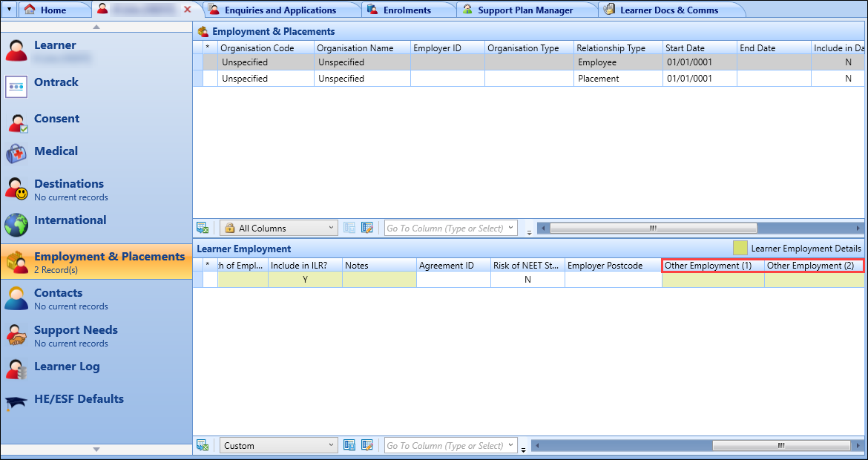The height and width of the screenshot is (460, 868).
Task: Click the Employer Postcode column header
Action: 614,266
